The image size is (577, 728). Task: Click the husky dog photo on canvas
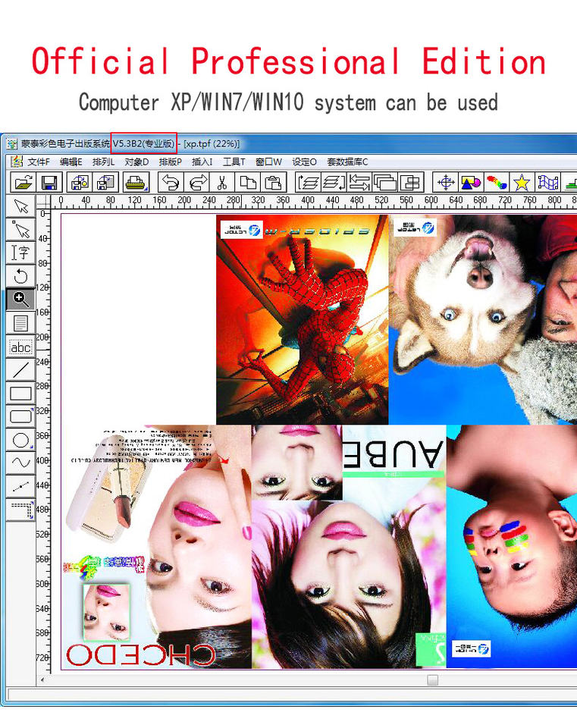[x=483, y=319]
